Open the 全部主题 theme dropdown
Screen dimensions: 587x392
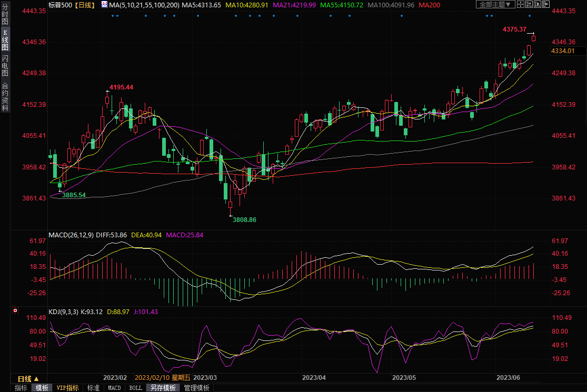(x=496, y=5)
